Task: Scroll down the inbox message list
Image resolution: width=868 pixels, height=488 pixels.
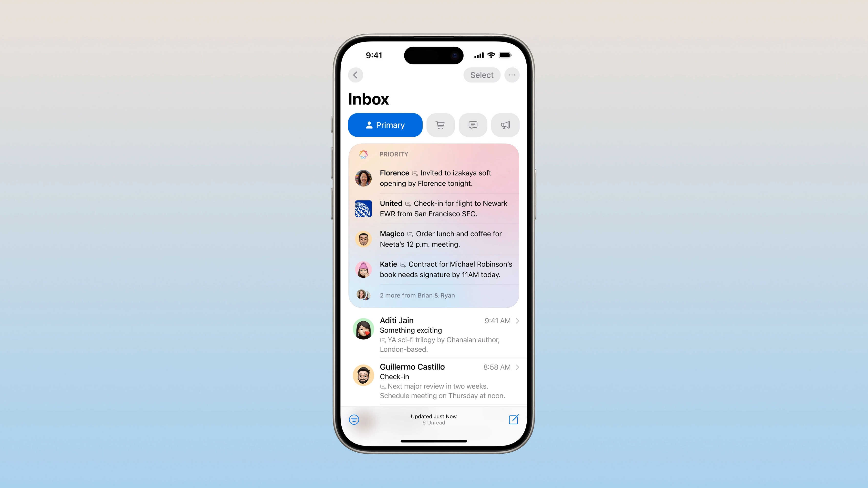Action: (x=434, y=334)
